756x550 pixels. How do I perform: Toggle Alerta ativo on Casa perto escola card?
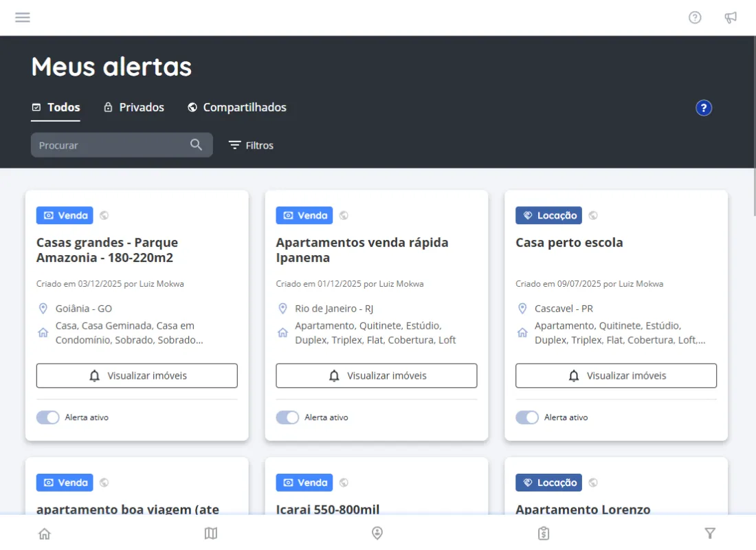tap(527, 417)
